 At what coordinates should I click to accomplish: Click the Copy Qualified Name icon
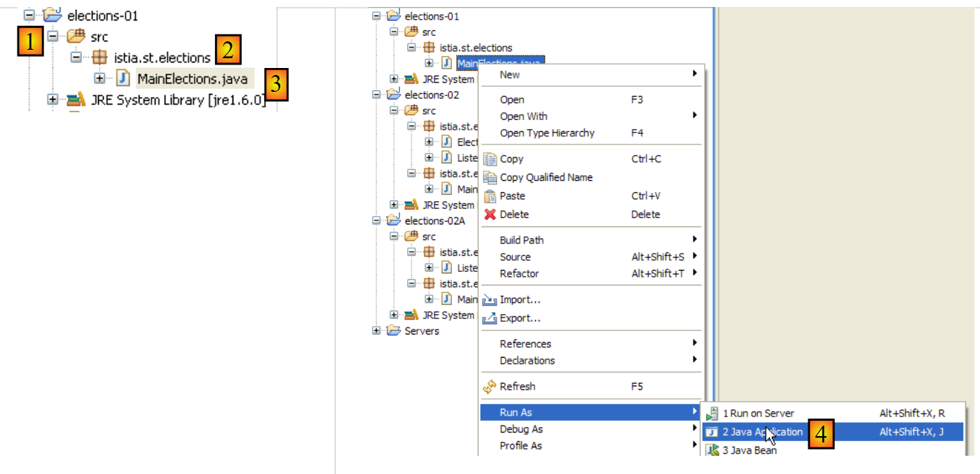(x=490, y=178)
